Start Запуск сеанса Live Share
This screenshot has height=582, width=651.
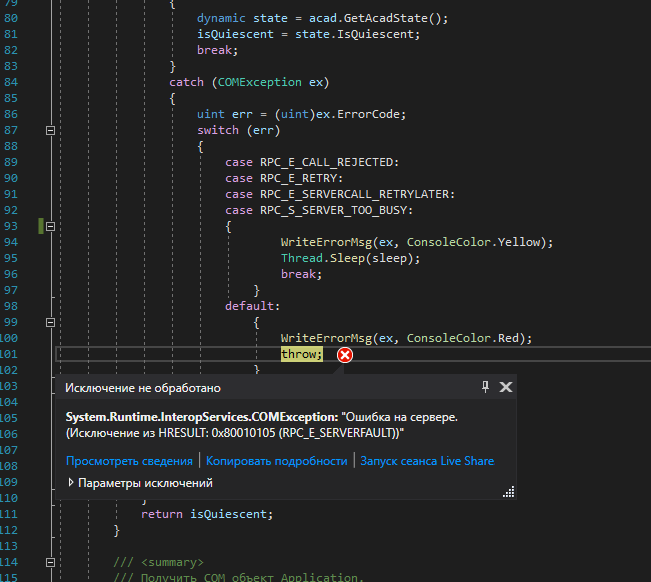427,461
